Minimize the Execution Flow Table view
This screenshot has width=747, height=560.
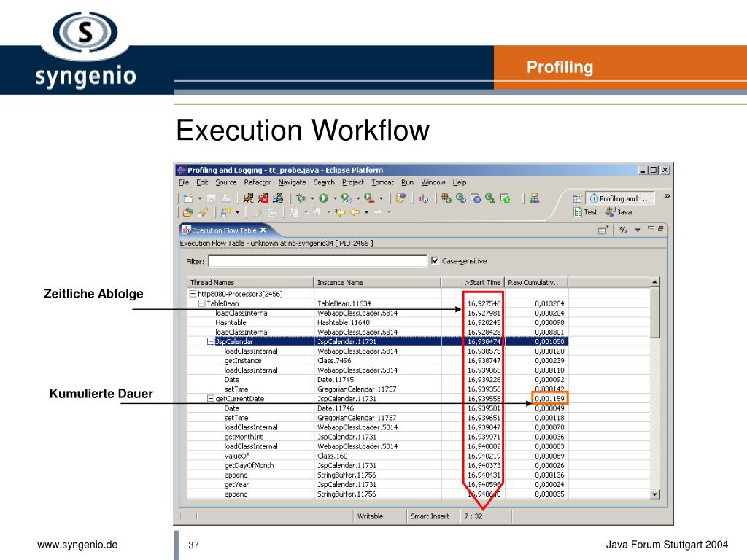(651, 228)
